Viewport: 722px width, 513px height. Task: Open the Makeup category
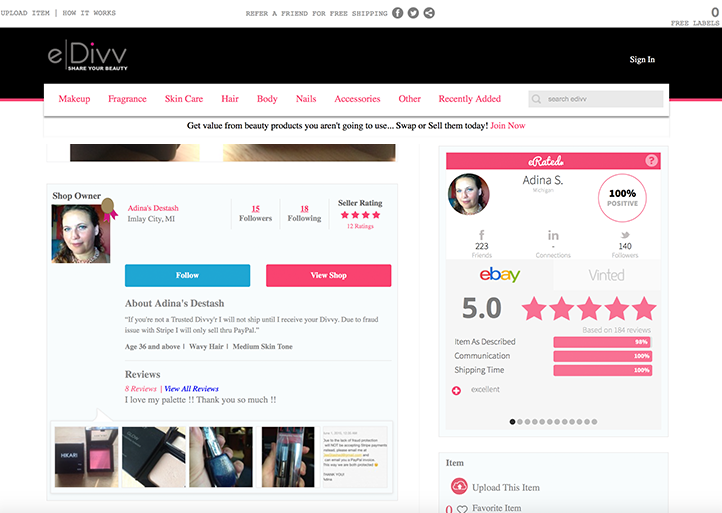74,99
